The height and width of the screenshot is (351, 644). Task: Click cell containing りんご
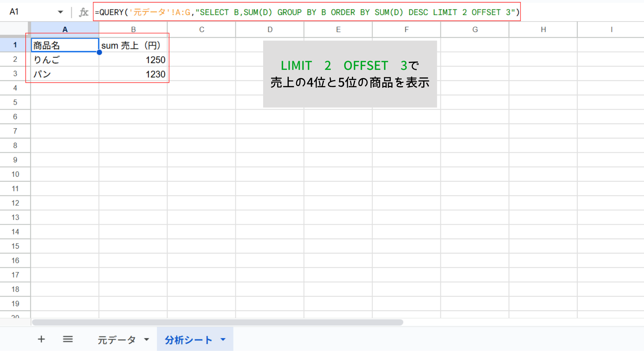point(65,59)
